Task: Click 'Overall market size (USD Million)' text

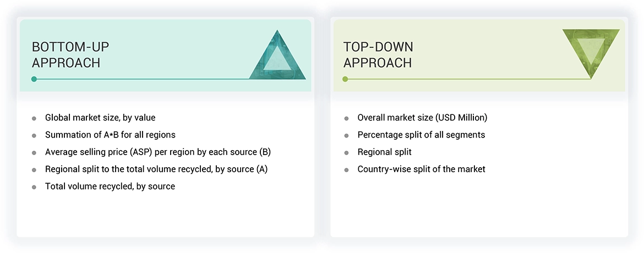Action: tap(422, 118)
